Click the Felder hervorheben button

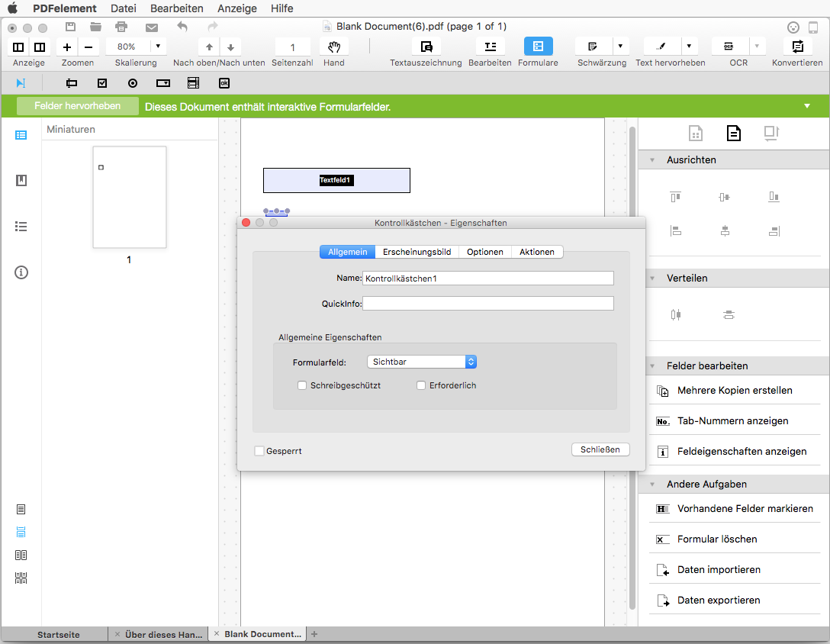78,106
